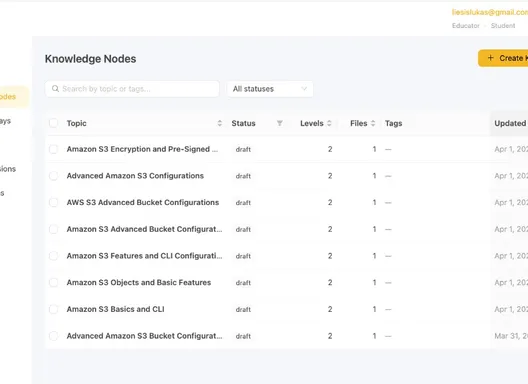Click the search magnifier icon
Screen dimensions: 528x384
55,89
